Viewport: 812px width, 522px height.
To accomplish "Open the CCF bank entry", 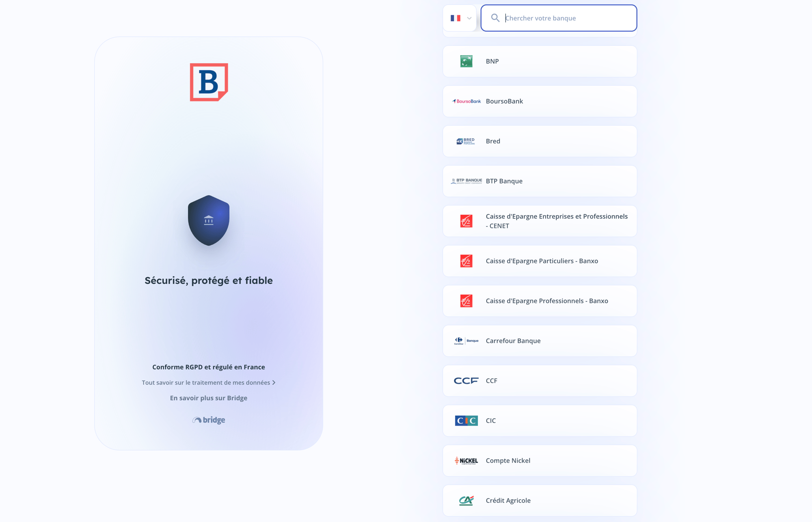I will point(540,380).
